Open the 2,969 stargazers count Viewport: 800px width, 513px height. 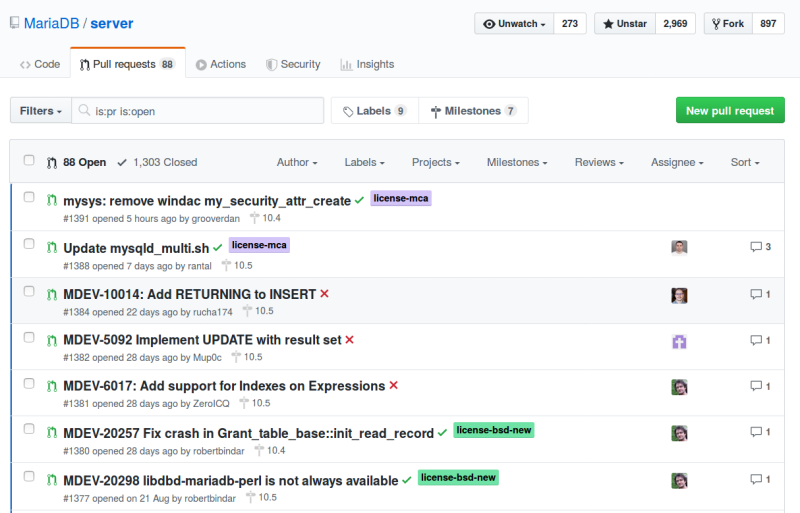[675, 23]
